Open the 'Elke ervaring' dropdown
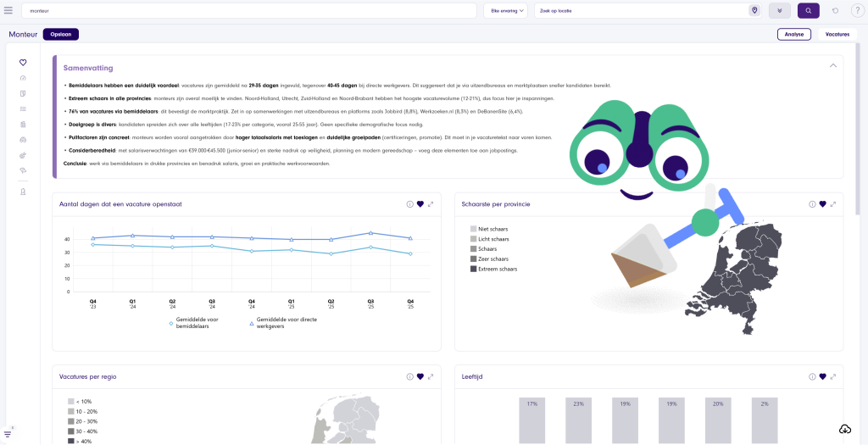 tap(505, 10)
